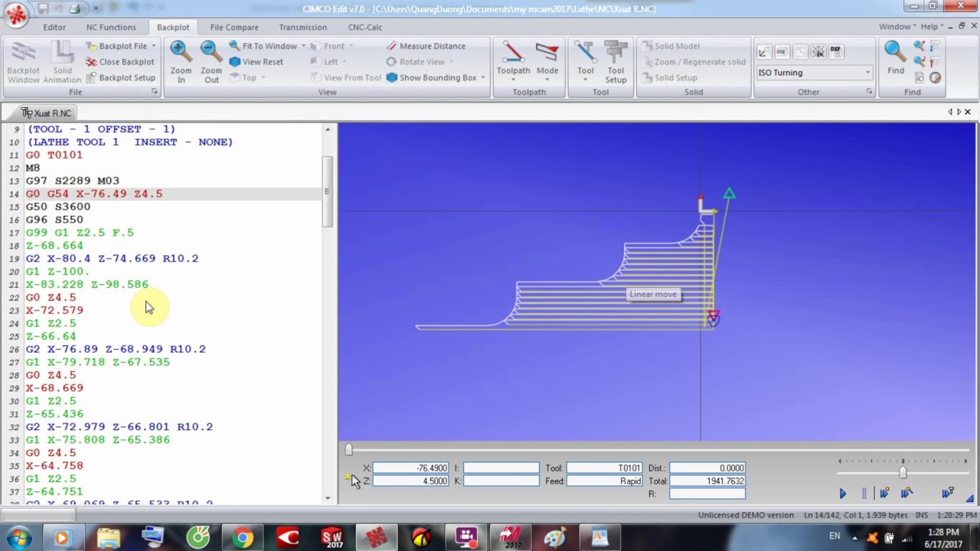This screenshot has width=980, height=551.
Task: Click the Feed value field
Action: click(604, 481)
